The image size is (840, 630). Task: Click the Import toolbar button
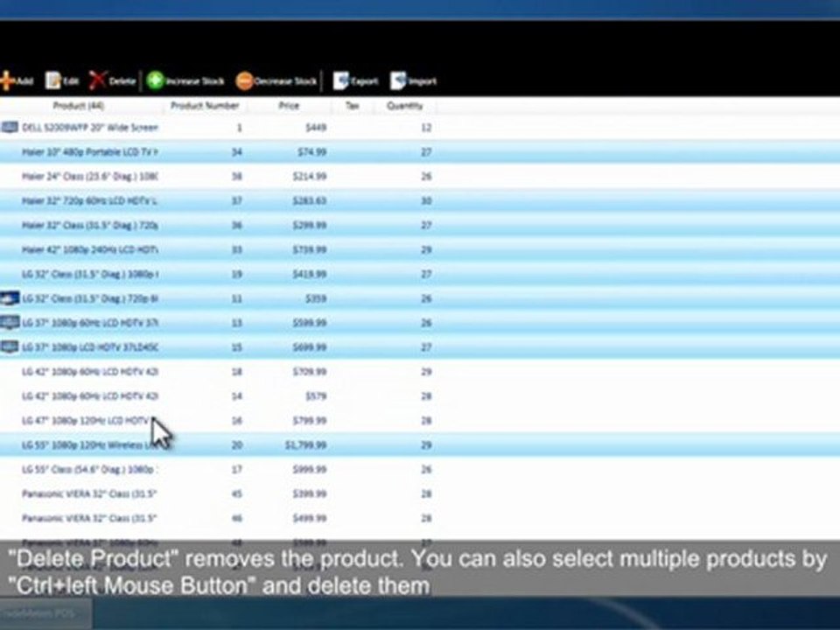(x=413, y=80)
